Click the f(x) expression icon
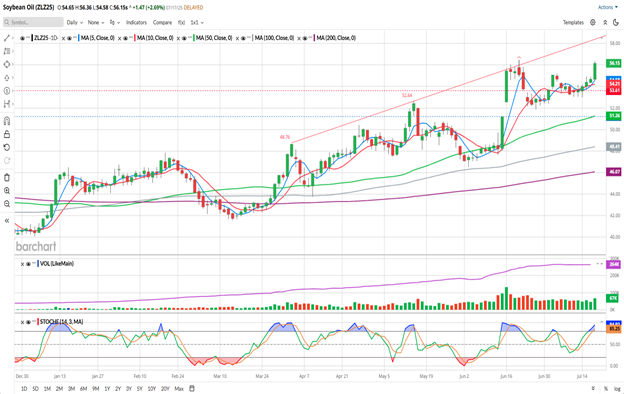The image size is (624, 394). point(181,23)
